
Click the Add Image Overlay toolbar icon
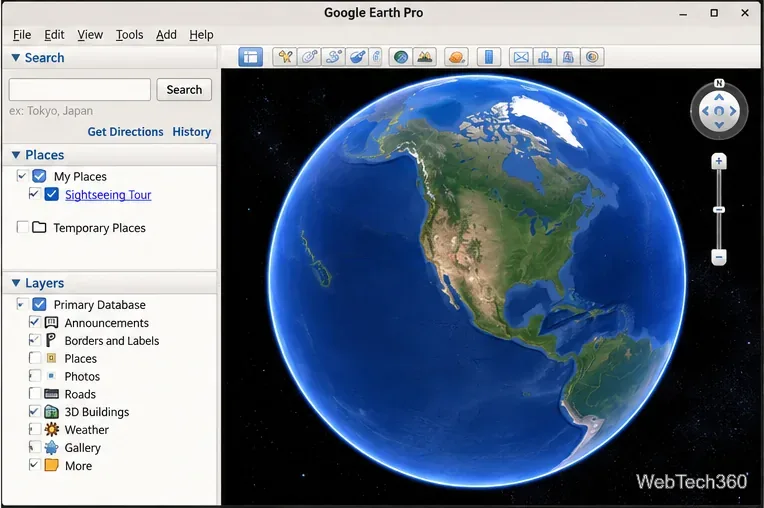pyautogui.click(x=358, y=57)
